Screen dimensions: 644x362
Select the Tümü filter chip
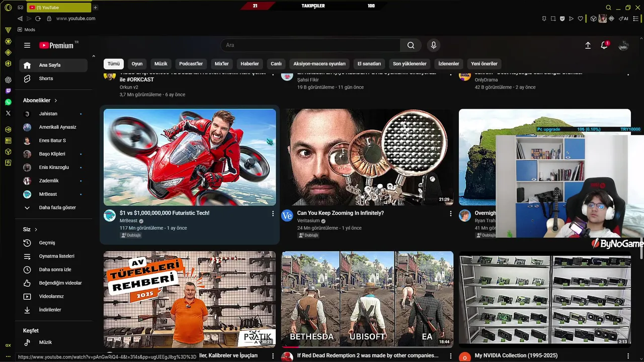click(x=114, y=64)
